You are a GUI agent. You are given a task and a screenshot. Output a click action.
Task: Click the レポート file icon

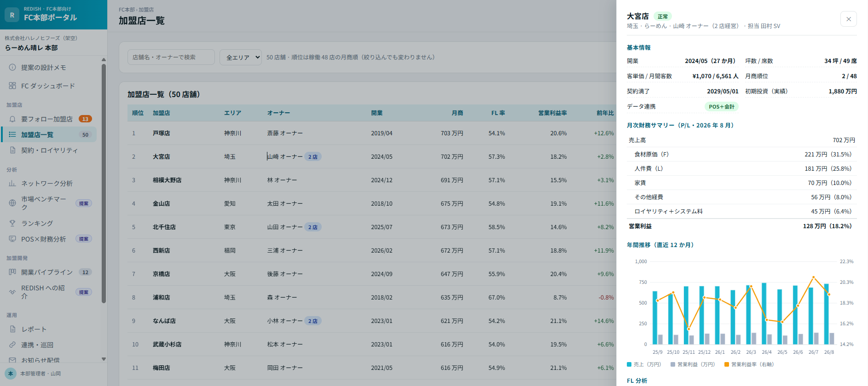point(12,329)
